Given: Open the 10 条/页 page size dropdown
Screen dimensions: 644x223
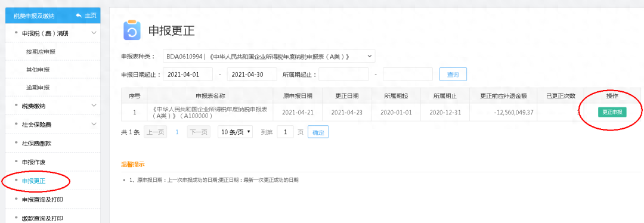Looking at the screenshot, I should point(236,132).
